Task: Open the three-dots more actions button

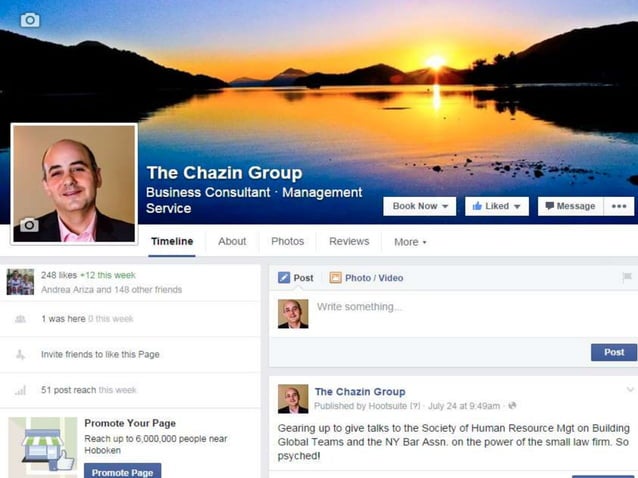Action: point(619,206)
